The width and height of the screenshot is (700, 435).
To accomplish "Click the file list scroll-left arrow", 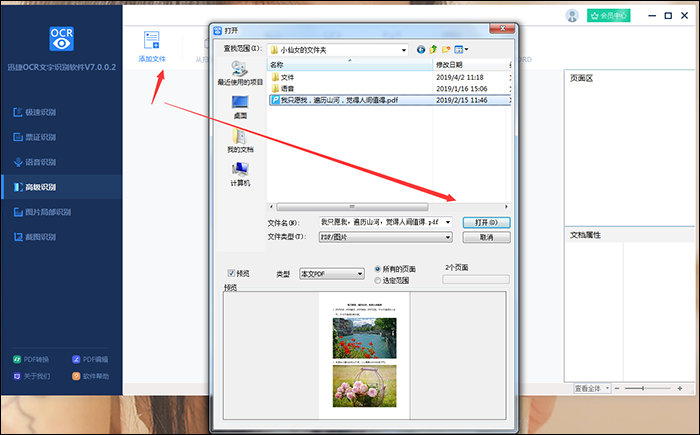I will pyautogui.click(x=271, y=207).
